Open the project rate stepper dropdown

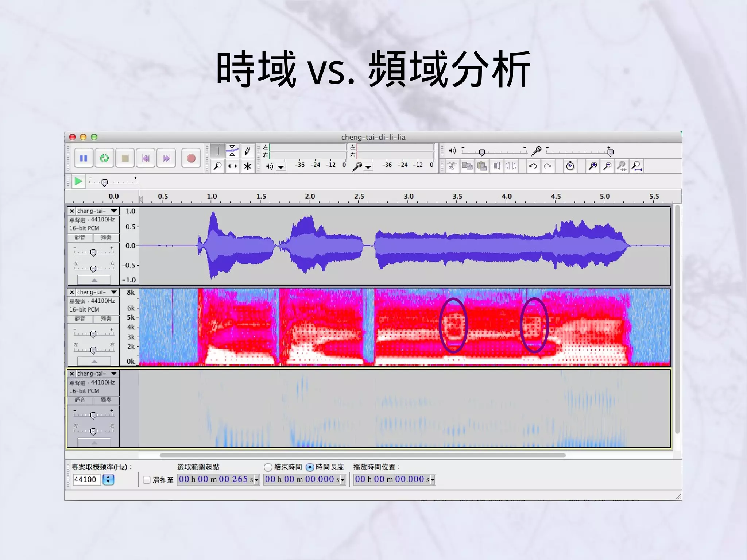tap(108, 479)
